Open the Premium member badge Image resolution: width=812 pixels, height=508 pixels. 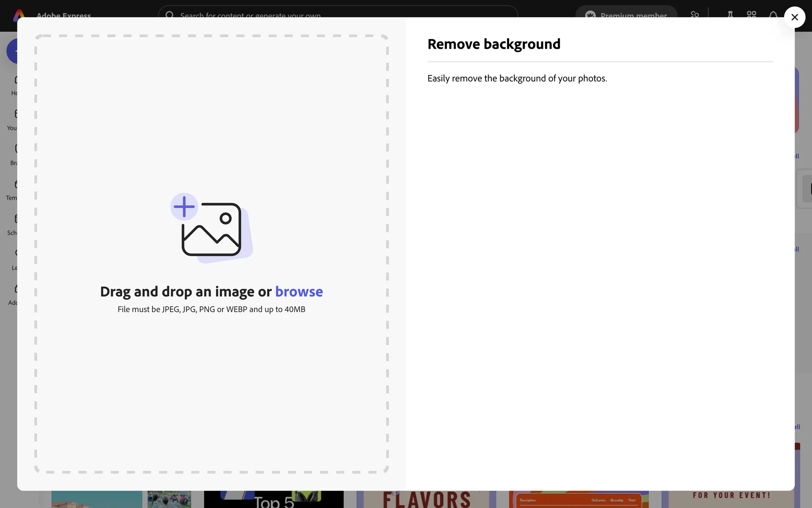pyautogui.click(x=626, y=13)
